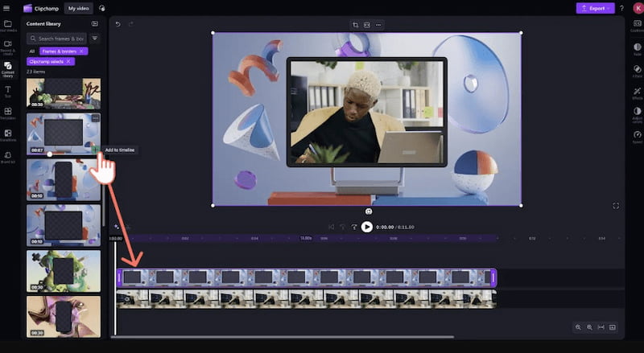
Task: Open the Fade property panel
Action: (637, 49)
